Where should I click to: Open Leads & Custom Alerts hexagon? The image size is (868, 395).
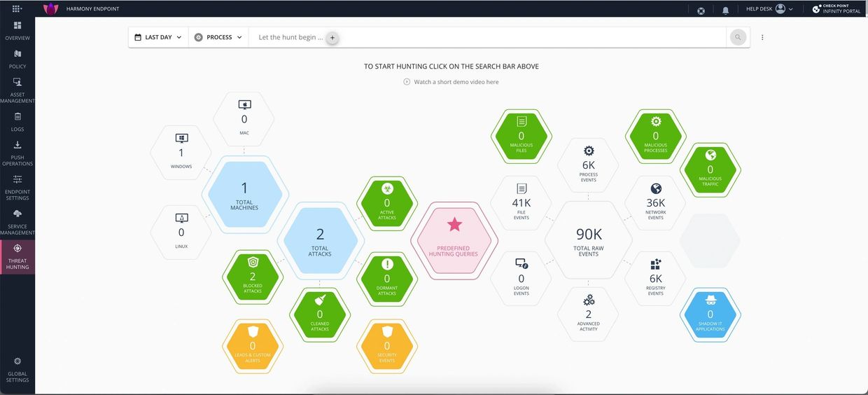tap(253, 346)
